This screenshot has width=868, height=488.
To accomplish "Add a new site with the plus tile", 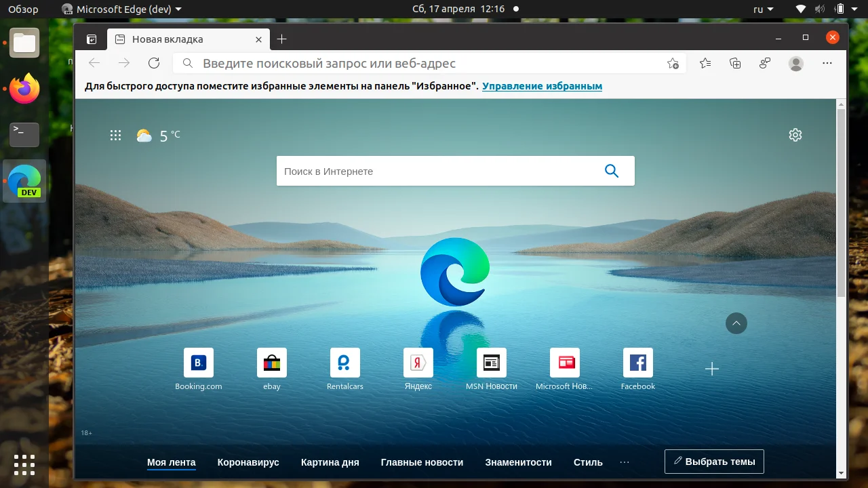I will pos(711,369).
